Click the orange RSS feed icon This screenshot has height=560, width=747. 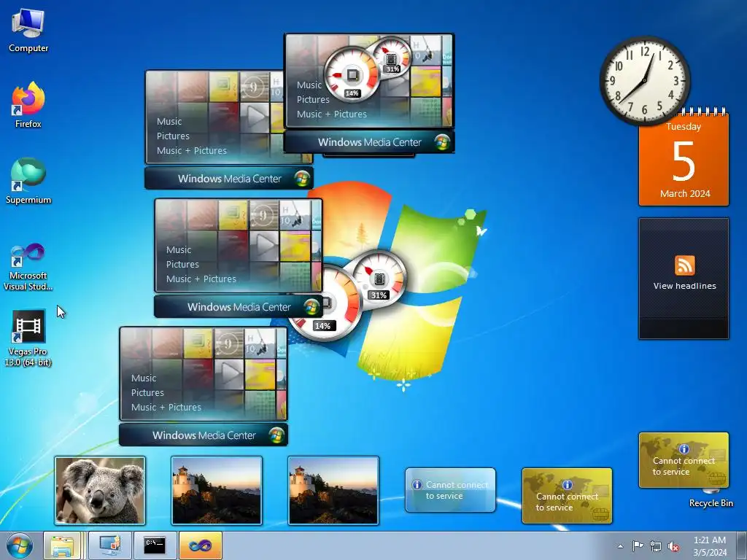(x=684, y=265)
